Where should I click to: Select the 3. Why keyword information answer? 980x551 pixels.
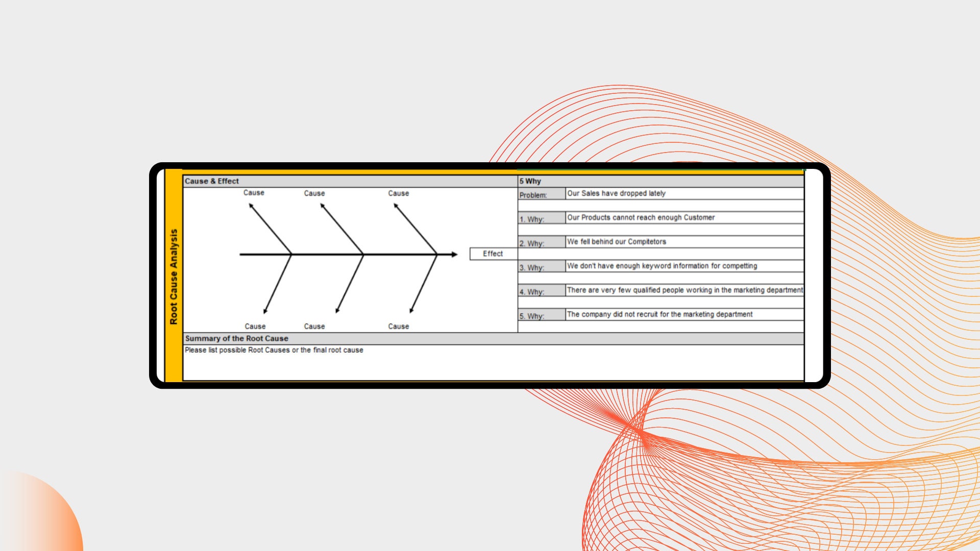pyautogui.click(x=664, y=266)
